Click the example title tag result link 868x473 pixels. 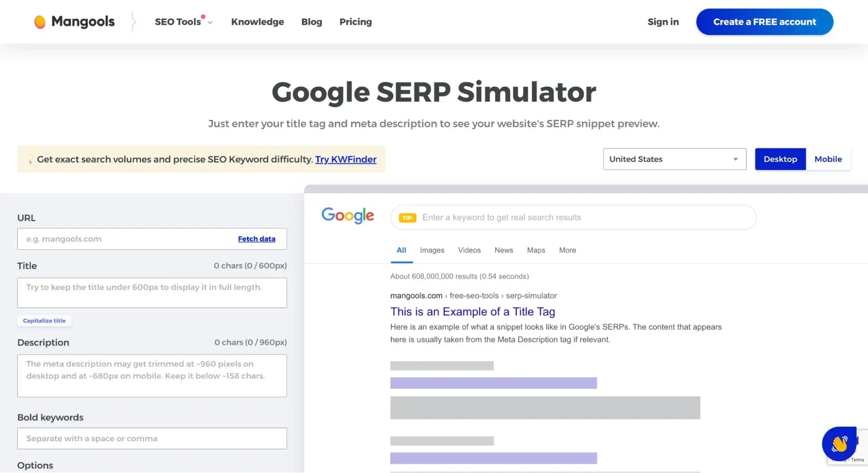[x=472, y=312]
